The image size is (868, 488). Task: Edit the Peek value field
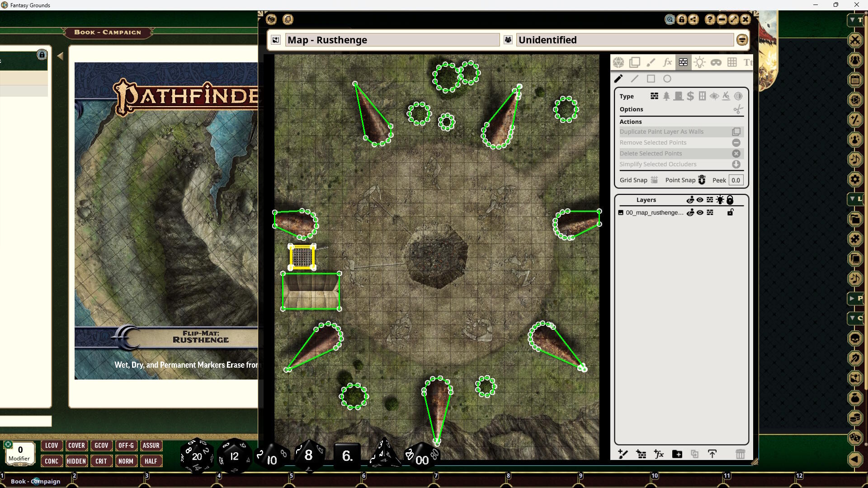pos(736,180)
